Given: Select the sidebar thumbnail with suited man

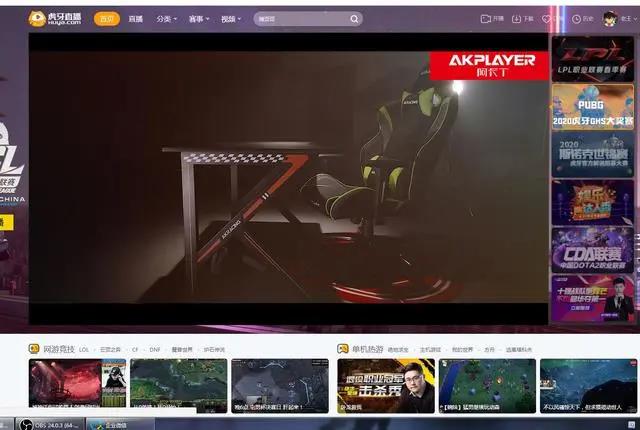Looking at the screenshot, I should coord(593,298).
